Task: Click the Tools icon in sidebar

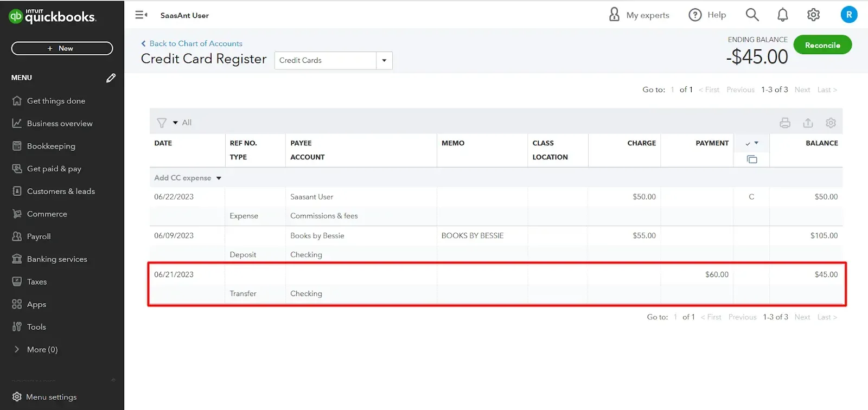Action: pyautogui.click(x=17, y=326)
